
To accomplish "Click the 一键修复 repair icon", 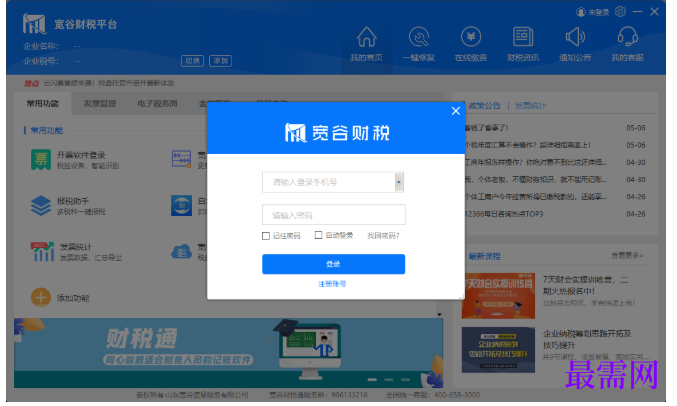I will 418,37.
